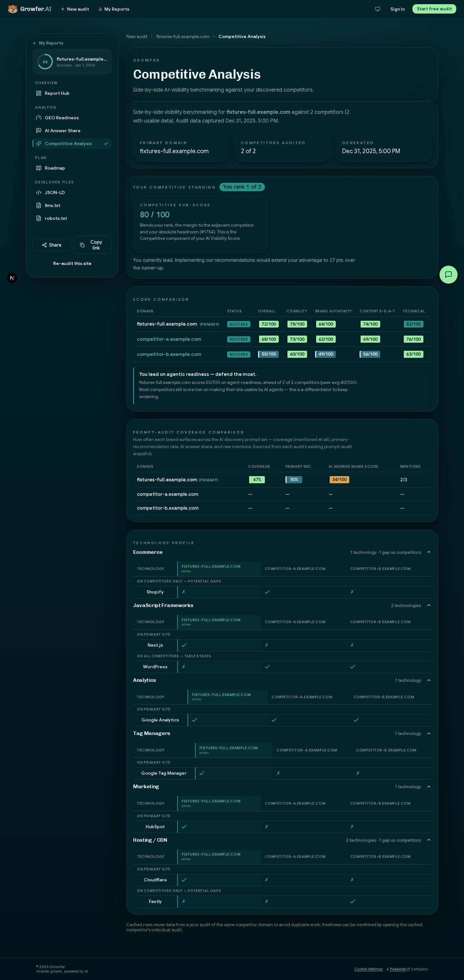Click the bar chart icon beside My Reports
This screenshot has height=980, width=464.
[100, 9]
